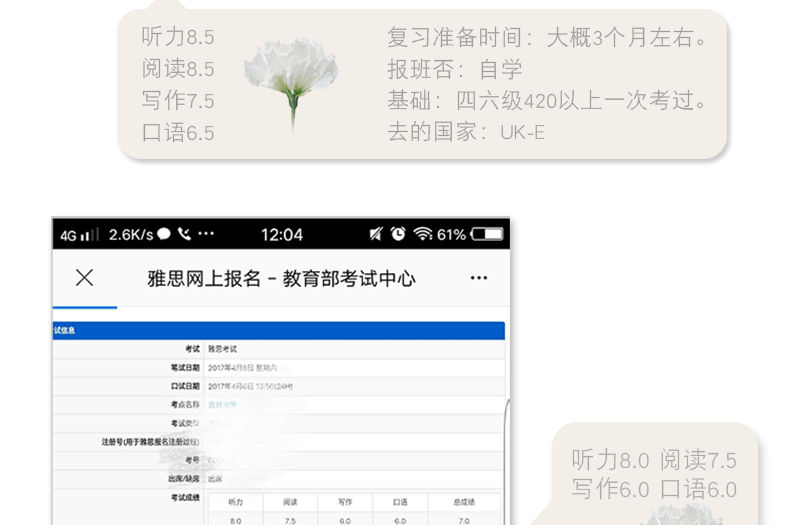Click the oral test date 2017年4月6日
Viewport: 790px width, 525px height.
coord(250,386)
